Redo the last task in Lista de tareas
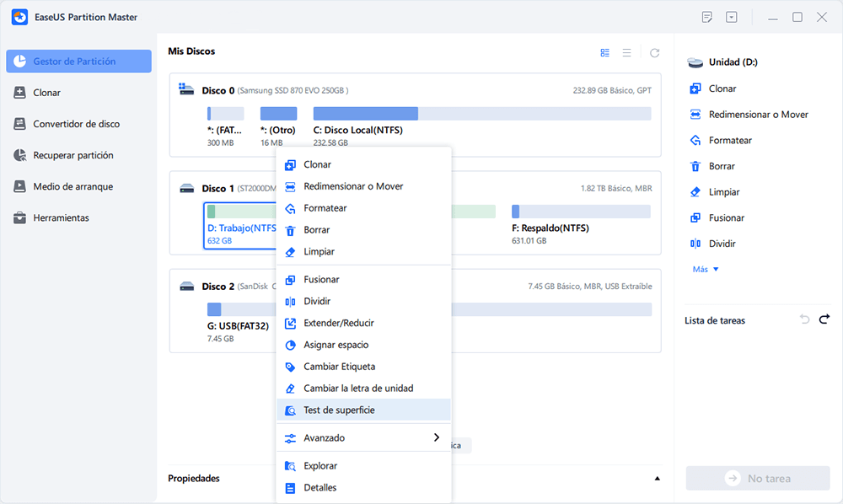The width and height of the screenshot is (843, 504). point(824,319)
